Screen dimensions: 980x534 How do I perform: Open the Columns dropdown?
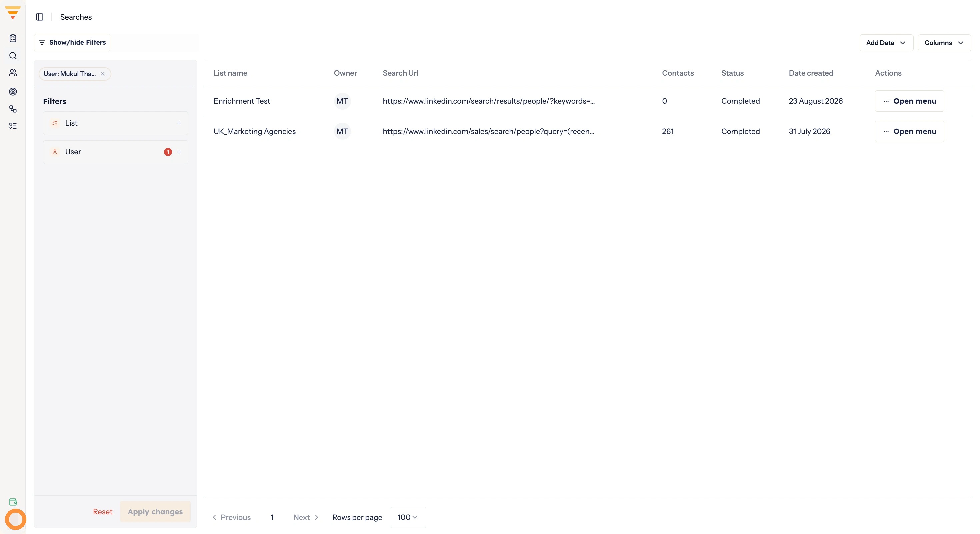point(944,43)
